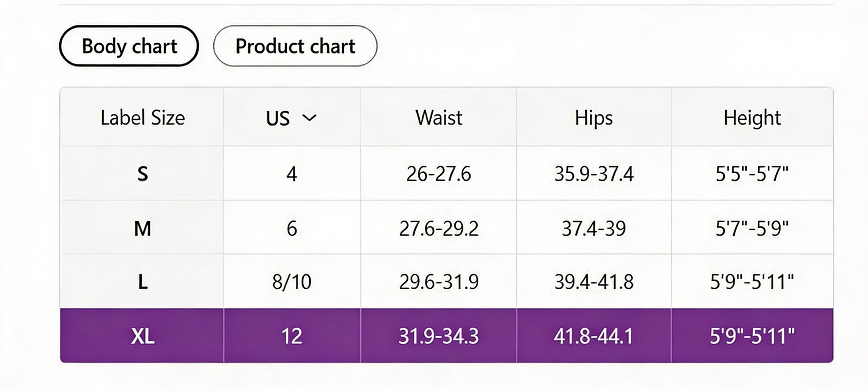
Task: Click the Waist column header
Action: coord(438,118)
